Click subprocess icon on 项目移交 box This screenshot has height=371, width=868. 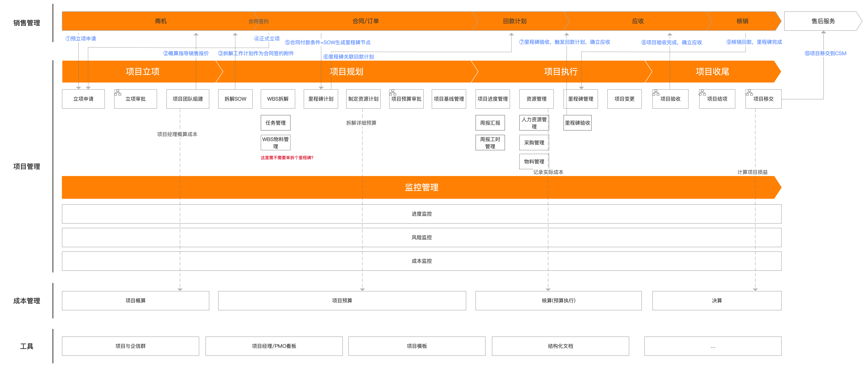tap(749, 92)
